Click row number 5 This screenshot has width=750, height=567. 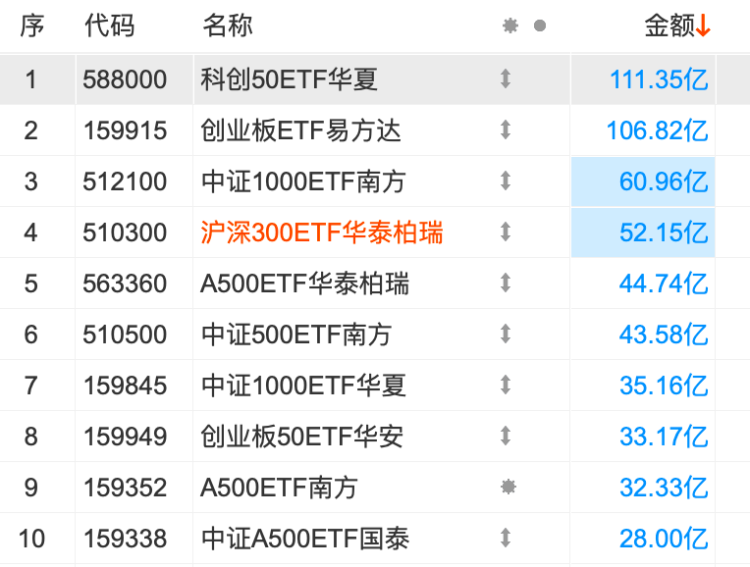coord(31,284)
